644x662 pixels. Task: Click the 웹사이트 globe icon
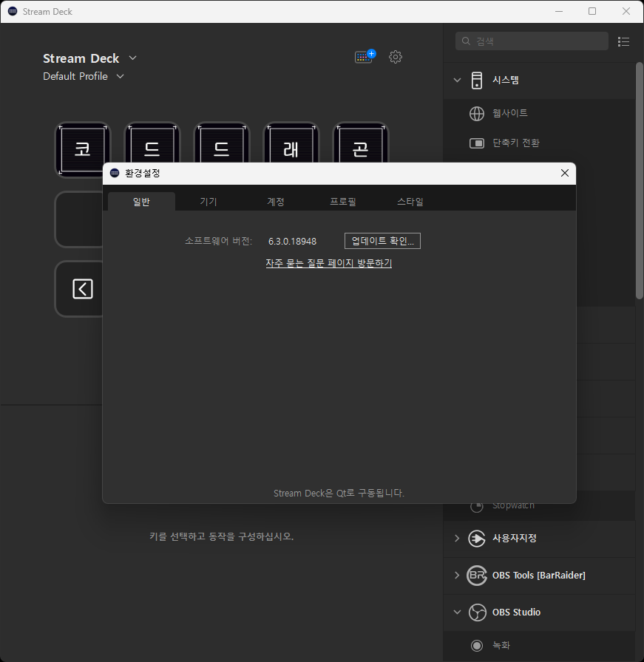coord(477,114)
